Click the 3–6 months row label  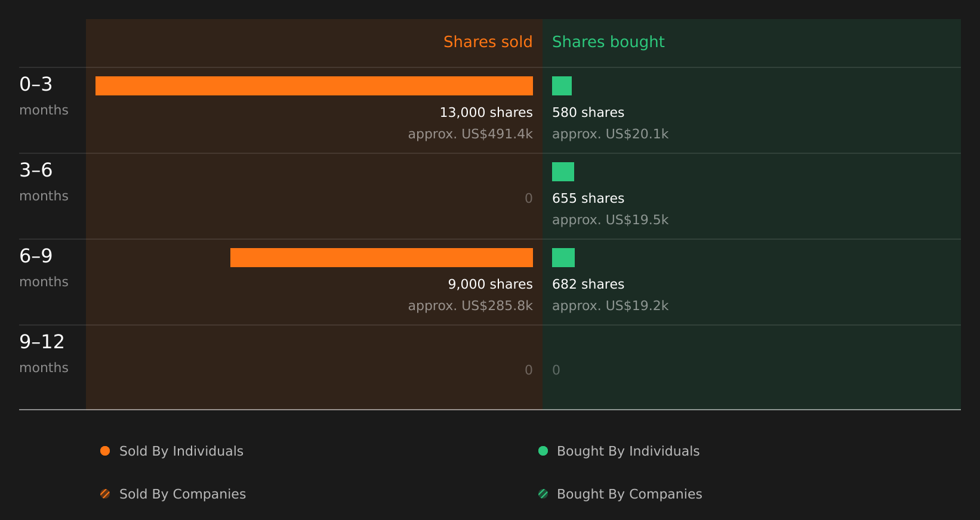(44, 182)
